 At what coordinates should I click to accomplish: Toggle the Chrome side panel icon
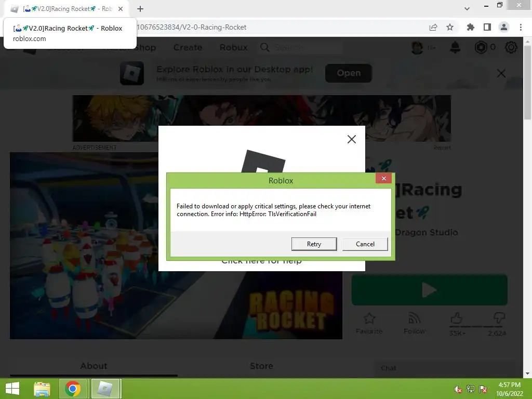point(487,27)
